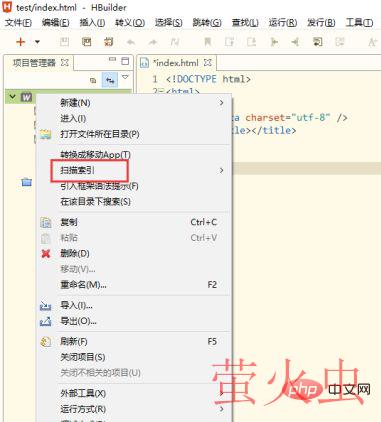Screen dimensions: 381x422
Task: Collapse the project tree root node
Action: pos(13,97)
